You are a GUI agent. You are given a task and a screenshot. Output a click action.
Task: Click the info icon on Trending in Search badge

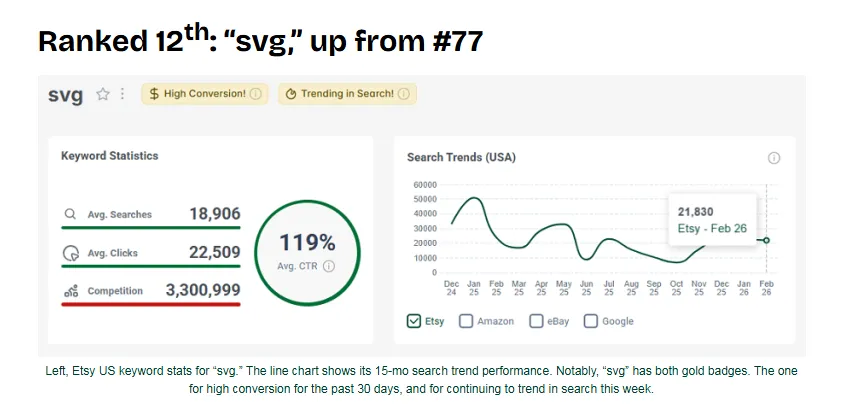[x=404, y=94]
